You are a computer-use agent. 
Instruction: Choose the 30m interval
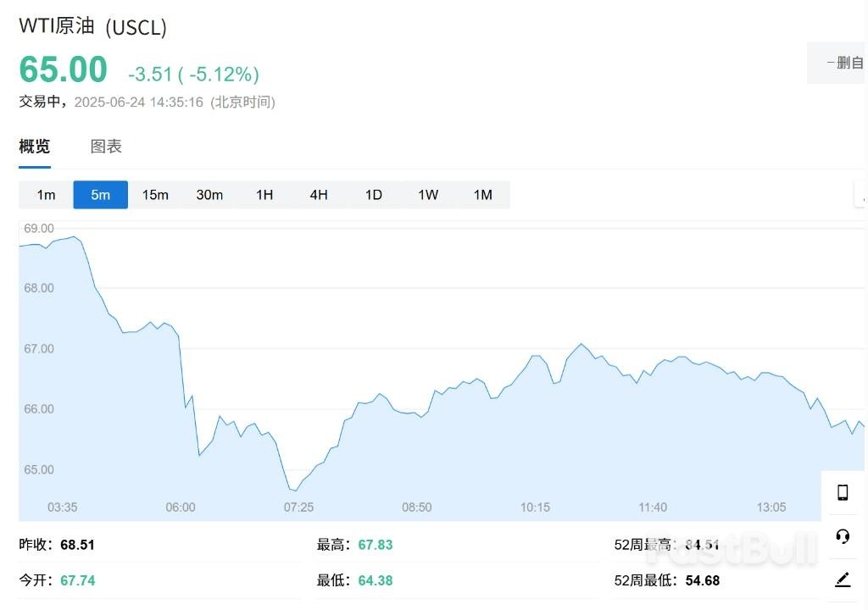209,195
